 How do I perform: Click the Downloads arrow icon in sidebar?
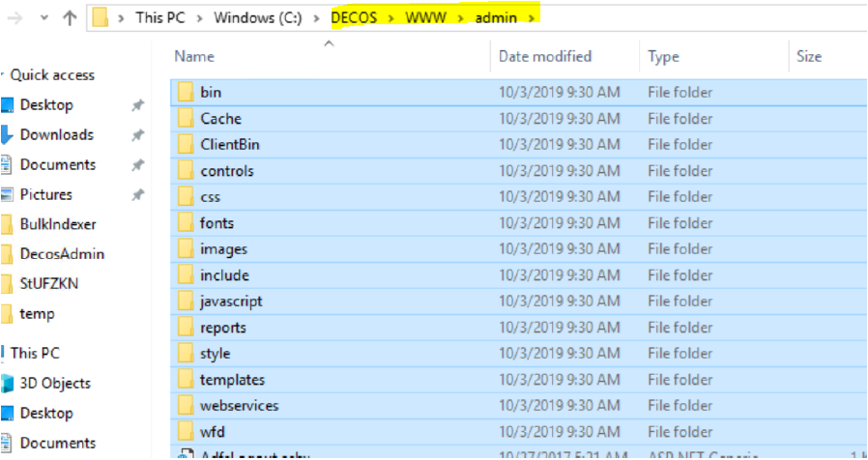pos(7,134)
